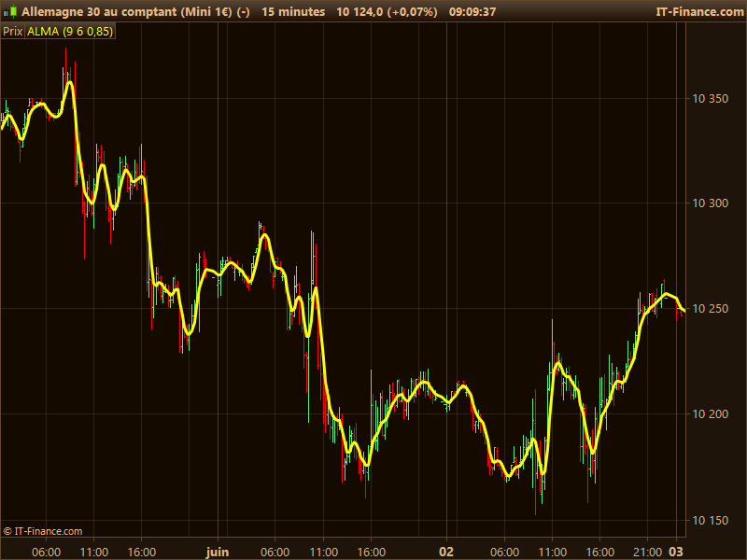Click the 10 350 price axis label
Screen dimensions: 747x560
pos(710,99)
